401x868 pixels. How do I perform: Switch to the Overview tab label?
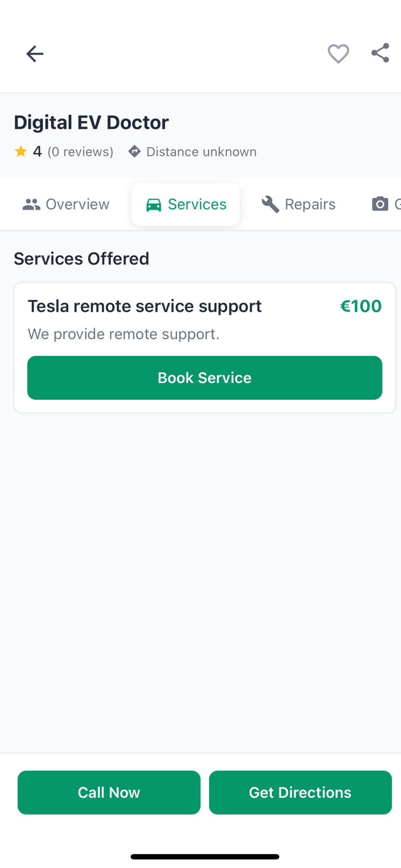click(x=77, y=204)
